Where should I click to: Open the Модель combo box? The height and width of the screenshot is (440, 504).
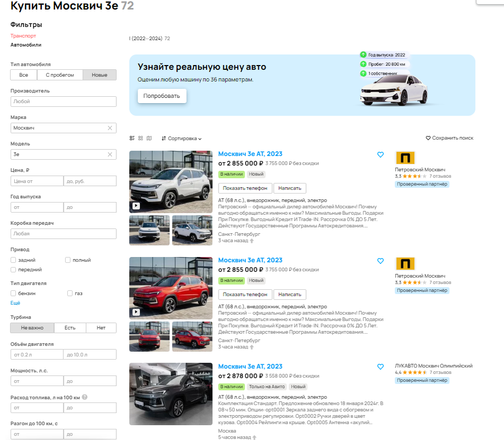pos(64,154)
